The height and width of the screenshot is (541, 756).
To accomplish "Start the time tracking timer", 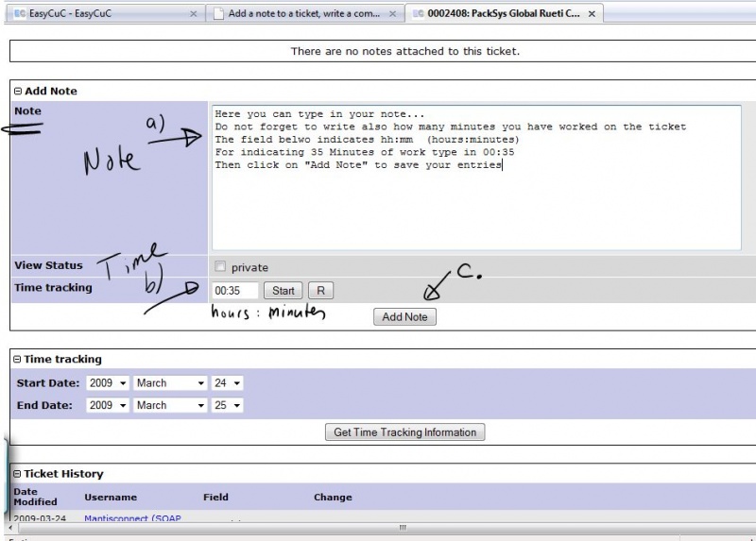I will click(x=283, y=291).
